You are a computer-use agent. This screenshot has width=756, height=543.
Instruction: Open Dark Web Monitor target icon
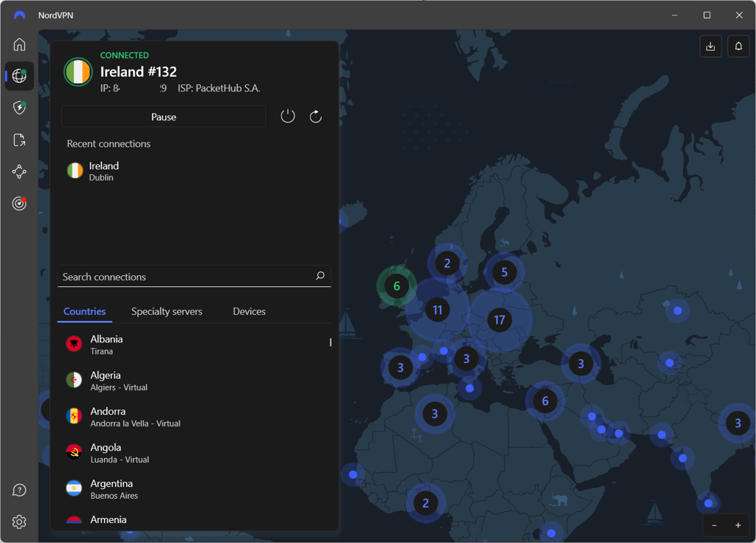(19, 204)
